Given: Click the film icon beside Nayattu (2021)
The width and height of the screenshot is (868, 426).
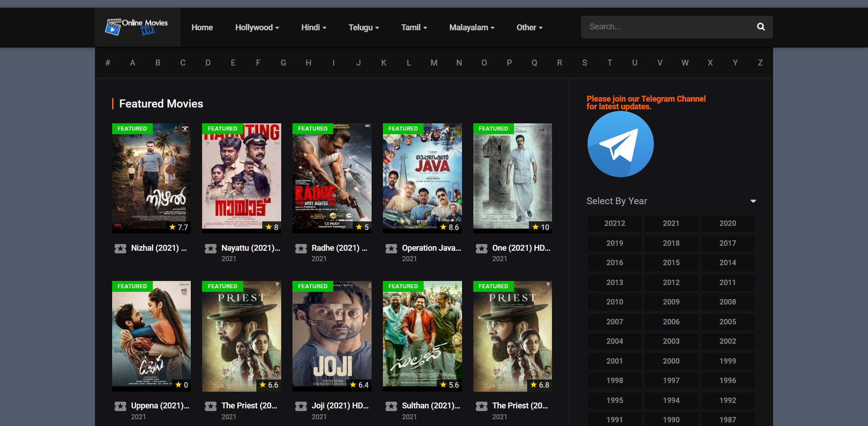Looking at the screenshot, I should (x=211, y=248).
